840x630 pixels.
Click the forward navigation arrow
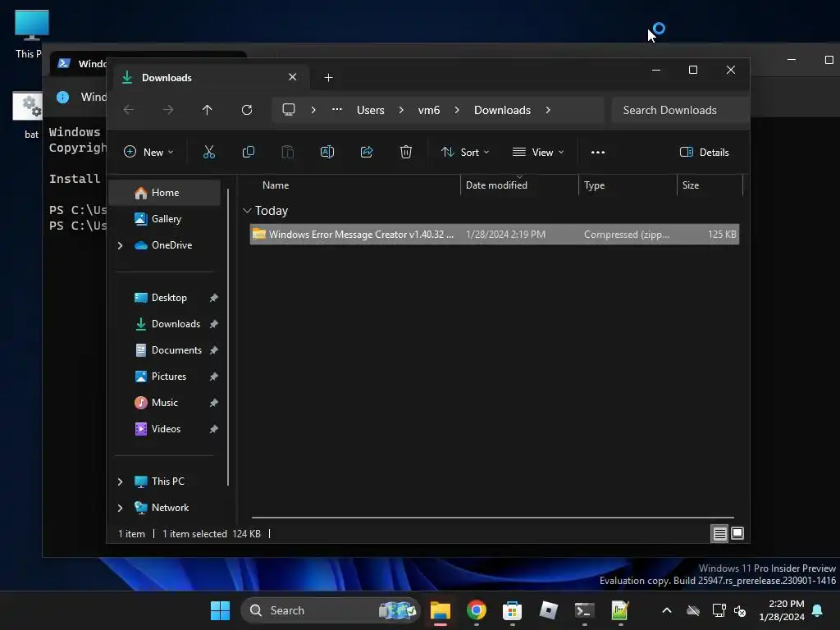(168, 110)
